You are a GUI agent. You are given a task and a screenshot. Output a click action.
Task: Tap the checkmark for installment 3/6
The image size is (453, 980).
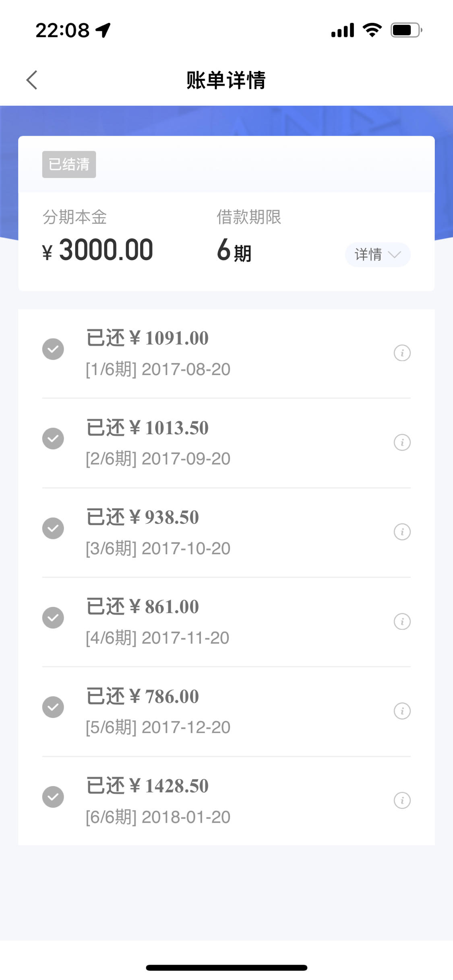53,528
